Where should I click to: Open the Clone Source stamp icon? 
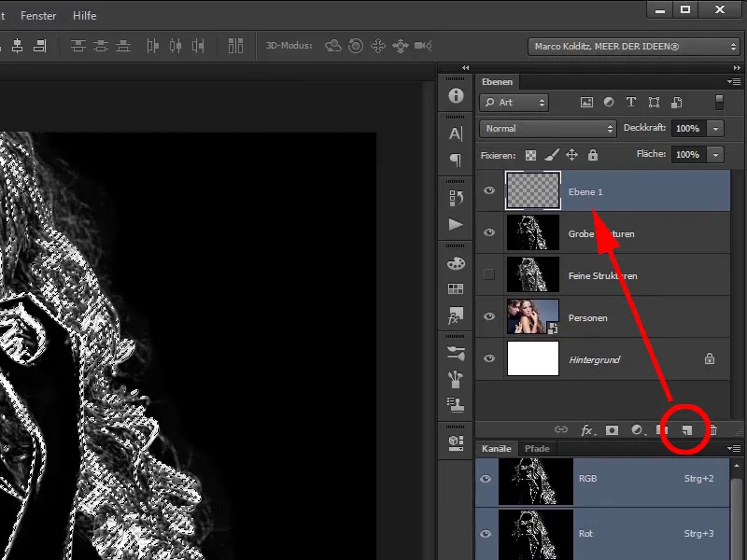456,405
